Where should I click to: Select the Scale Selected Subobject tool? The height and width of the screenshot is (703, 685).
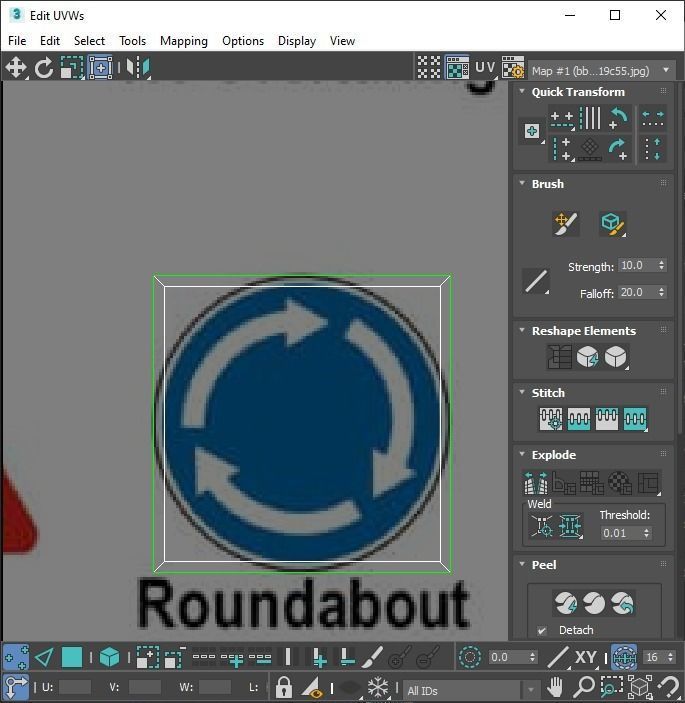tap(72, 68)
